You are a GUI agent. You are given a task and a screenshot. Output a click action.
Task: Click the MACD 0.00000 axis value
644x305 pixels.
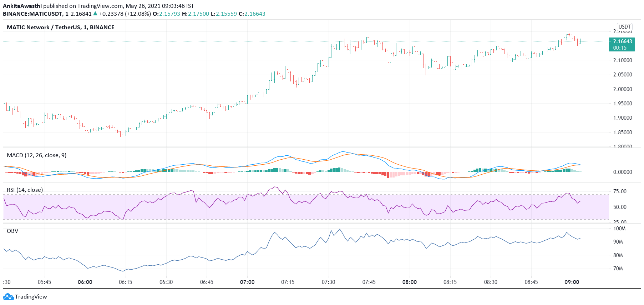tap(623, 172)
